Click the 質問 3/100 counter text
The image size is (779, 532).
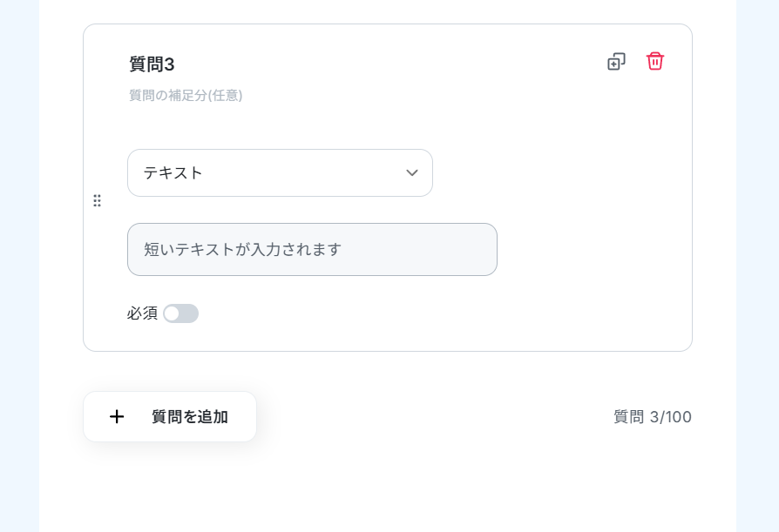[653, 417]
